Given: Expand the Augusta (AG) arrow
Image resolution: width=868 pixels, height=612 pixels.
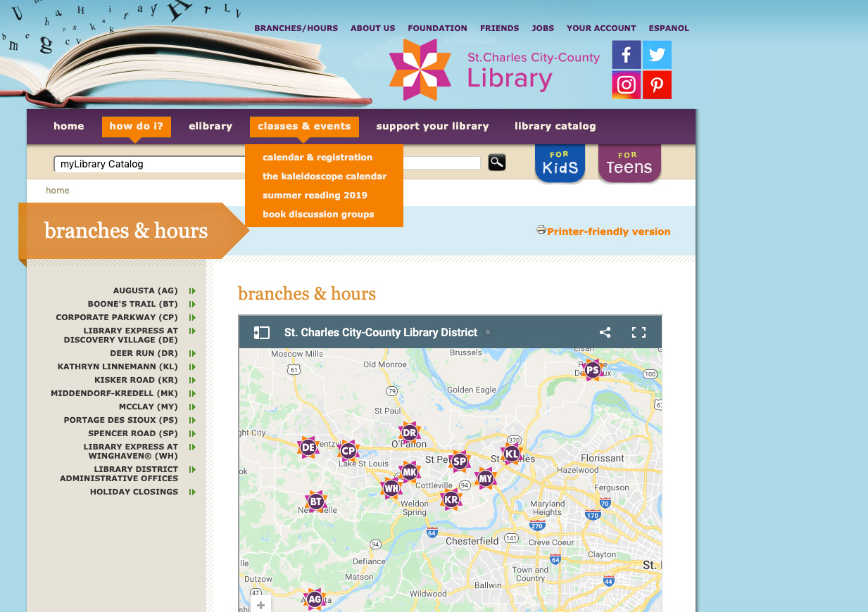Looking at the screenshot, I should tap(192, 291).
